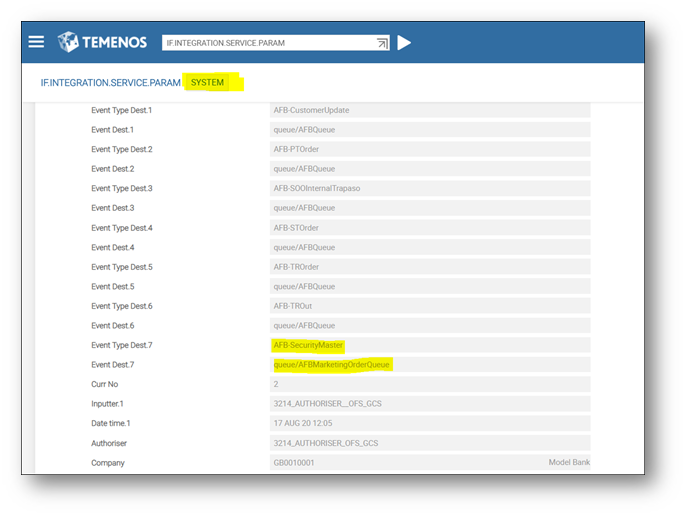Select the Event Dest.1 queue/AFBQueue field
The height and width of the screenshot is (517, 687).
(x=429, y=130)
